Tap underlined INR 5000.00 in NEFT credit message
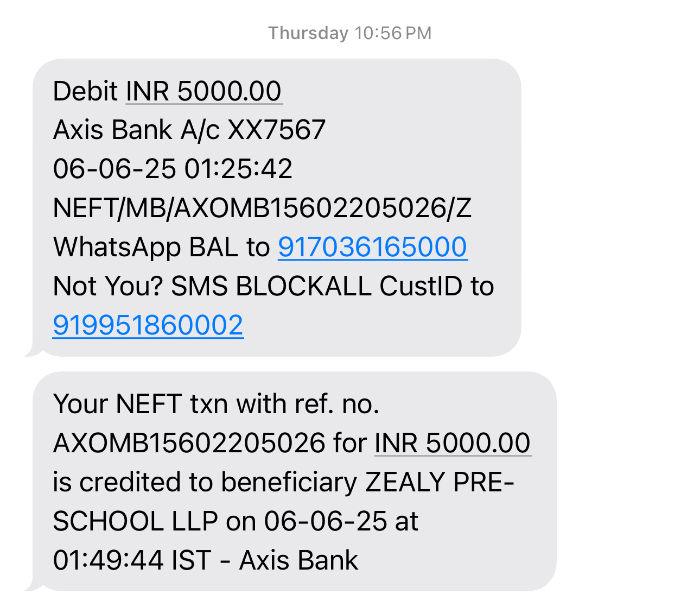This screenshot has width=700, height=613. tap(453, 443)
